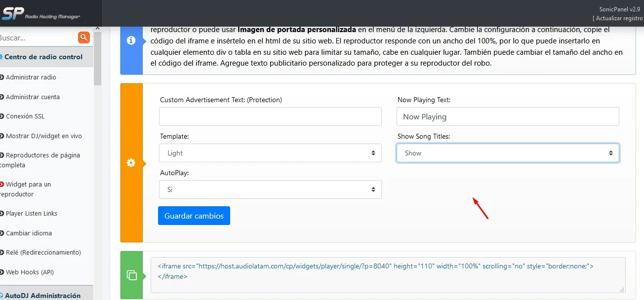This screenshot has height=300, width=644.
Task: Click the Guardar cambios button
Action: pyautogui.click(x=194, y=216)
